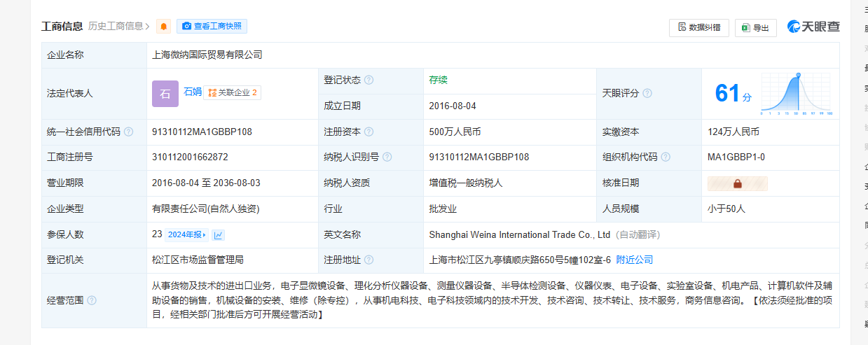Click 松江区市场监督管理局 registration authority
Viewport: 868px width, 345px height.
click(198, 260)
